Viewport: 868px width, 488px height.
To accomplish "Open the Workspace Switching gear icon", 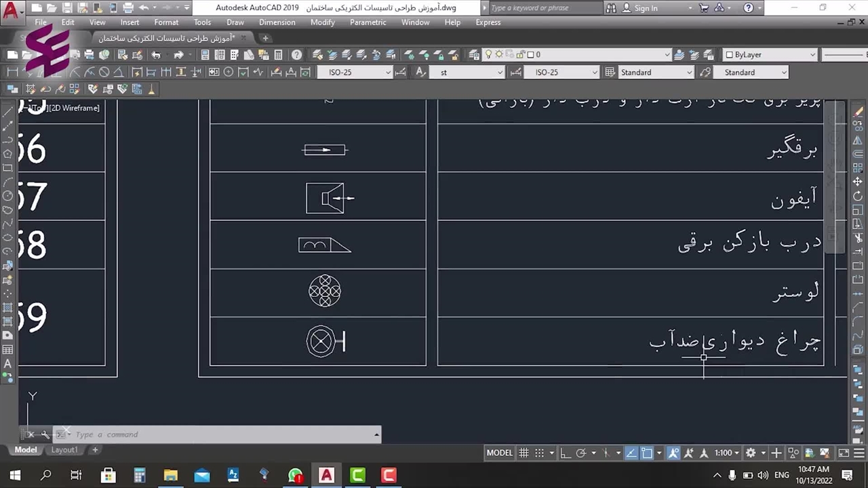I will (751, 453).
